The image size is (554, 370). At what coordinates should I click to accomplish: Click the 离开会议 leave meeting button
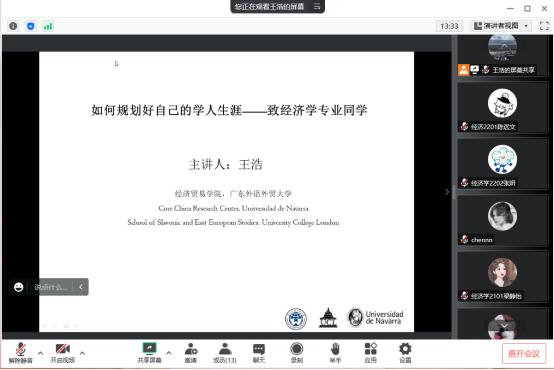point(524,353)
